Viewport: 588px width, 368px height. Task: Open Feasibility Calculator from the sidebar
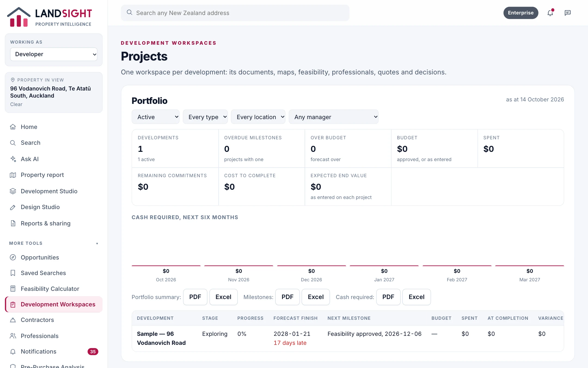pos(54,289)
